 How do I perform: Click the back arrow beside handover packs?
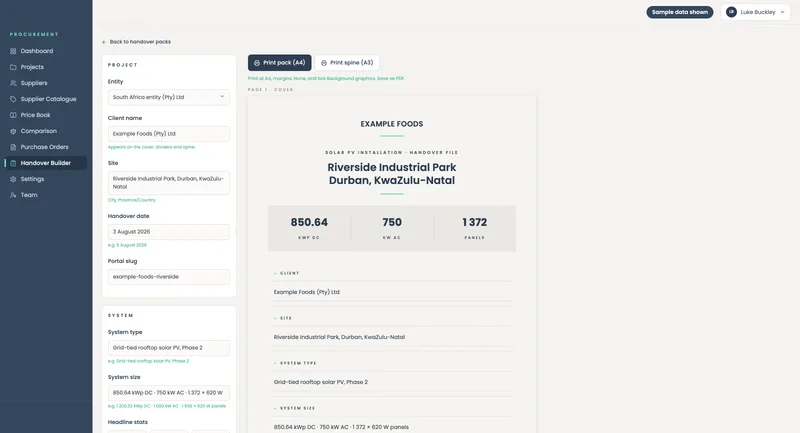(x=104, y=42)
